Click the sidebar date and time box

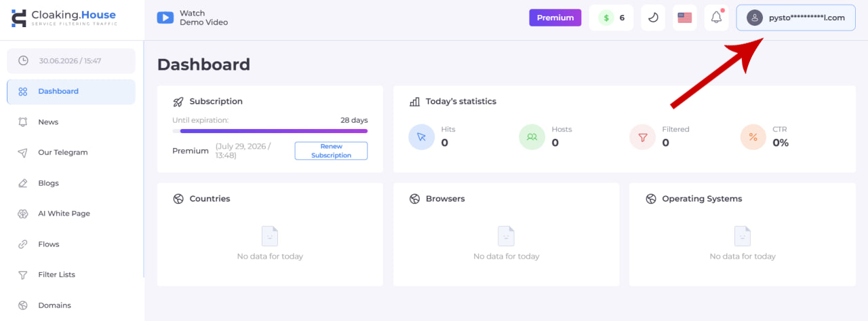click(x=71, y=61)
